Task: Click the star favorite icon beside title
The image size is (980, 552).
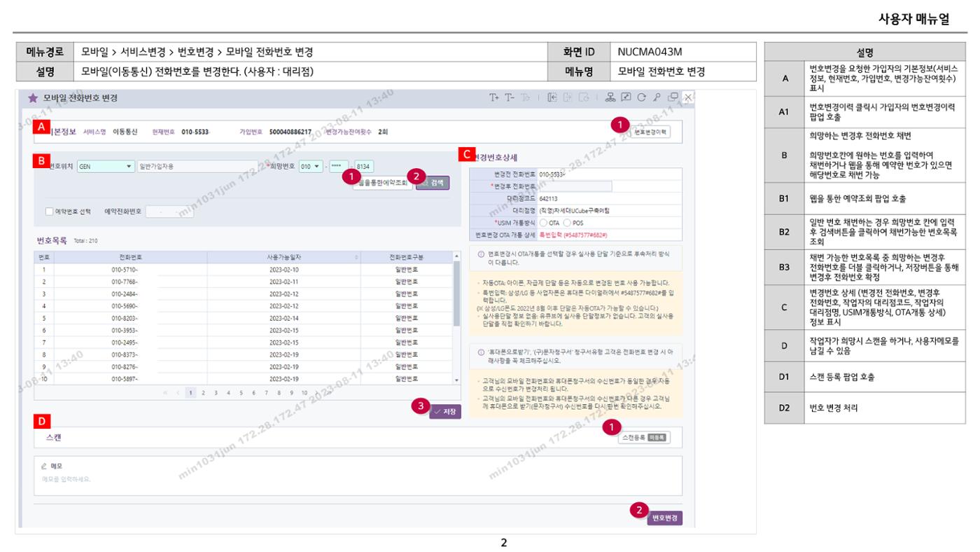Action: 33,98
